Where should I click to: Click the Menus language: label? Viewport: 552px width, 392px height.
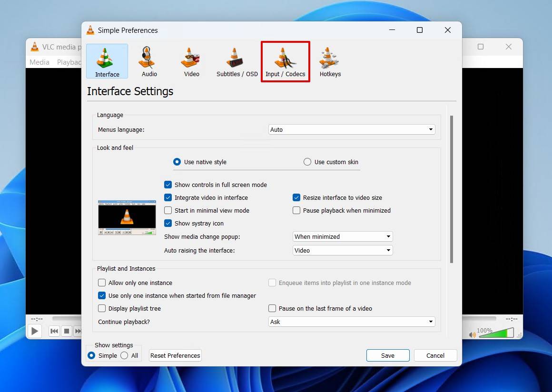tap(121, 130)
